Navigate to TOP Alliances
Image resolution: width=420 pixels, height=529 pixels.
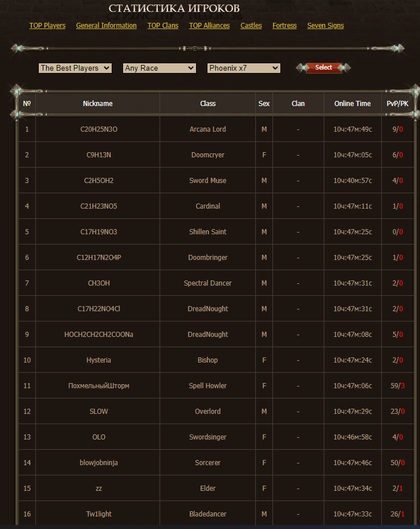209,26
